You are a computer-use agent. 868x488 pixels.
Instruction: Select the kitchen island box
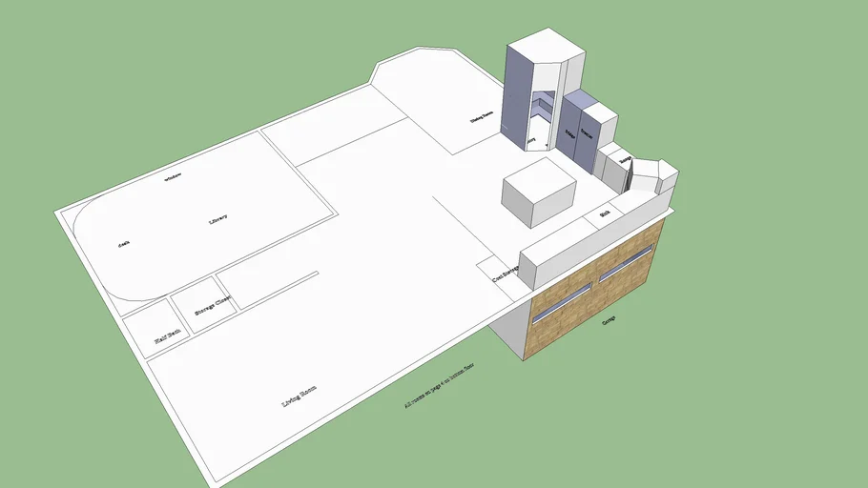point(539,192)
